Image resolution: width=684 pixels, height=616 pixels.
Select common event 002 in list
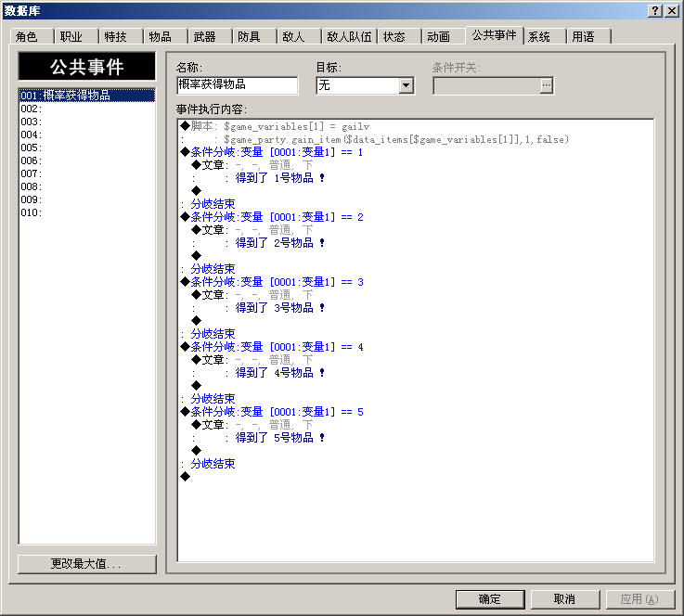pyautogui.click(x=87, y=109)
